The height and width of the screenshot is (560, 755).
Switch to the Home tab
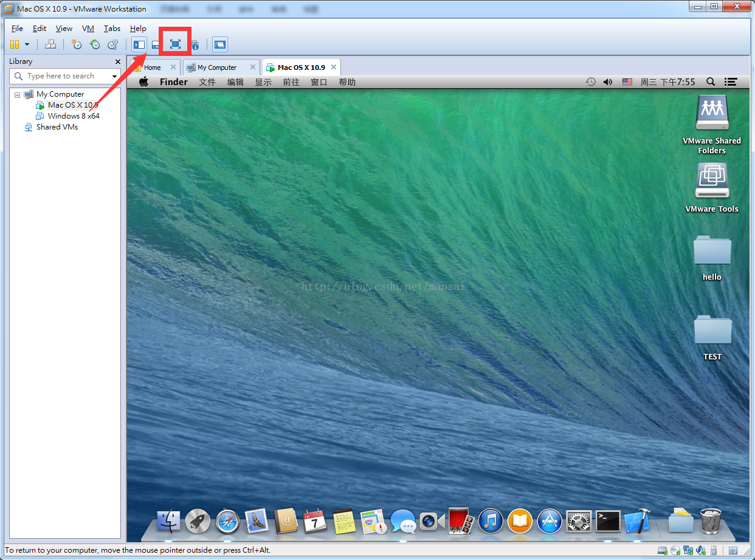click(152, 67)
